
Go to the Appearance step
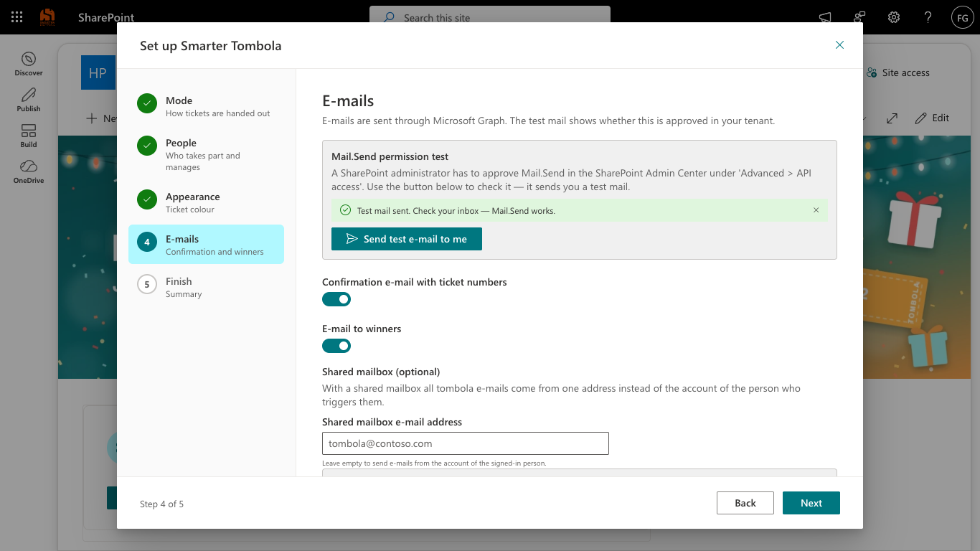[206, 202]
